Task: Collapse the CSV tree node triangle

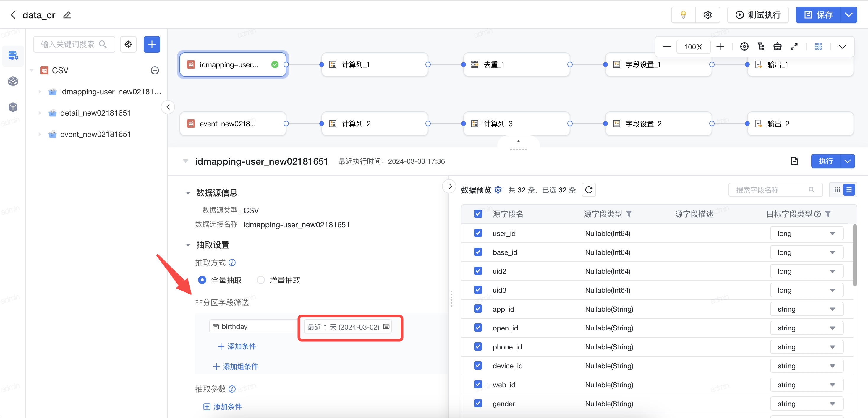Action: pos(32,70)
